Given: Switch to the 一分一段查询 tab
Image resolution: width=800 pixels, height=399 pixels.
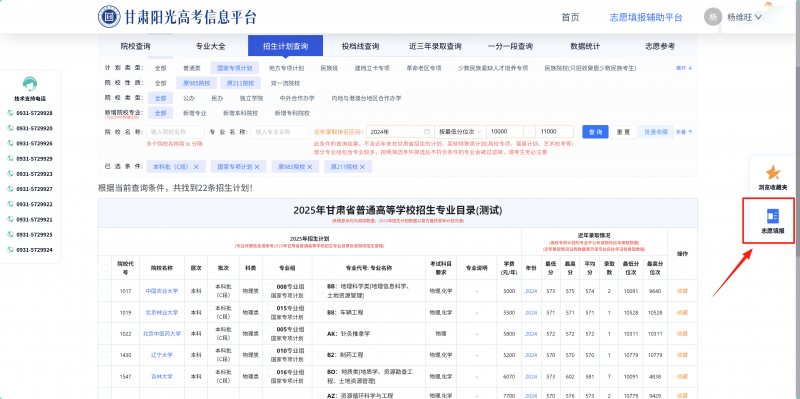Looking at the screenshot, I should [510, 46].
